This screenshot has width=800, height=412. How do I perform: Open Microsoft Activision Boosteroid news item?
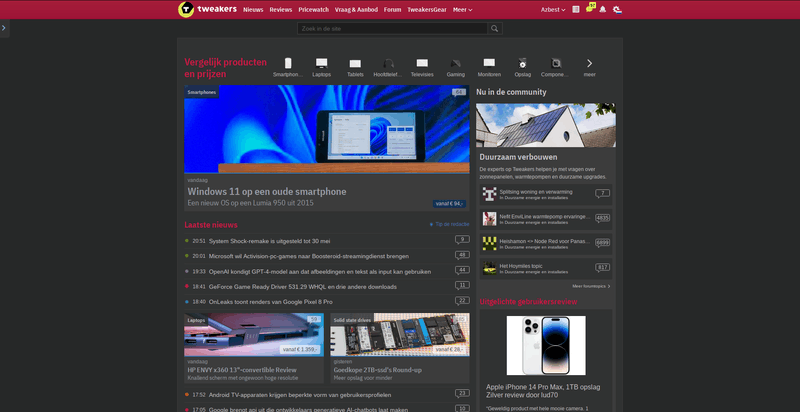[x=309, y=256]
